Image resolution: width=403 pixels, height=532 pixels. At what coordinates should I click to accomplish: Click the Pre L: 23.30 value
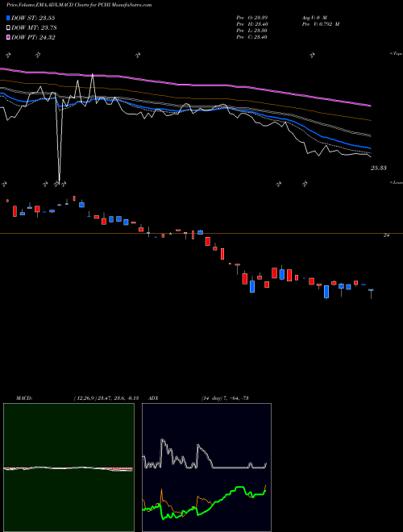point(252,31)
